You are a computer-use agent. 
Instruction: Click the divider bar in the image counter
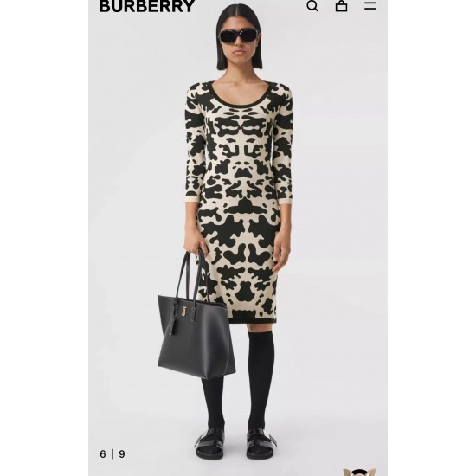point(113,454)
